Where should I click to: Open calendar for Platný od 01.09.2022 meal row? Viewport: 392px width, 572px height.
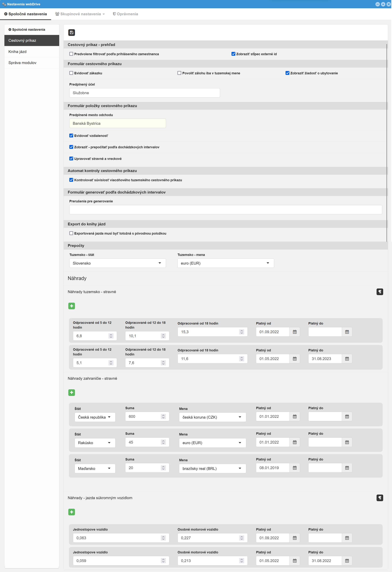pos(294,332)
